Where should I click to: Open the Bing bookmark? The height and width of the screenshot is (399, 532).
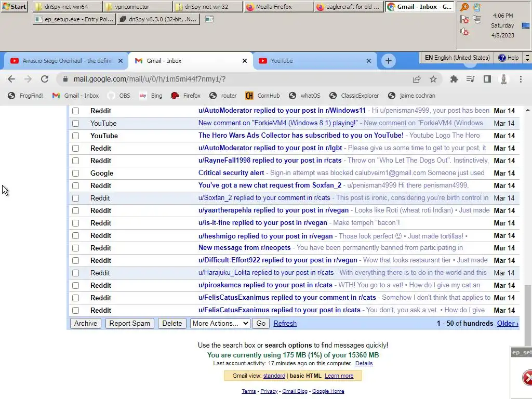(x=151, y=96)
